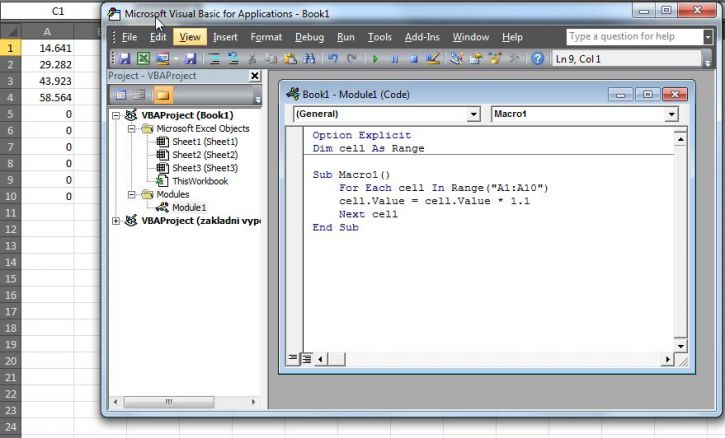The height and width of the screenshot is (438, 725).
Task: Open Find with the binoculars icon
Action: pos(309,59)
